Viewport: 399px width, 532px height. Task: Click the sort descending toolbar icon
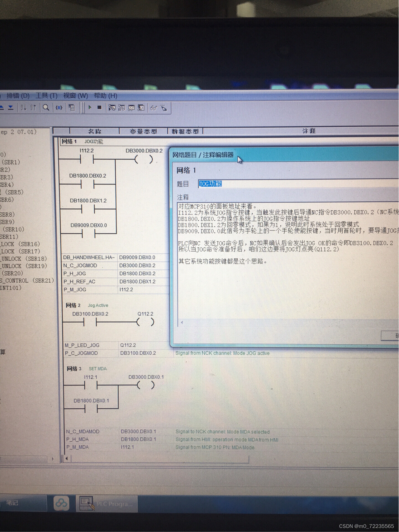tap(33, 108)
